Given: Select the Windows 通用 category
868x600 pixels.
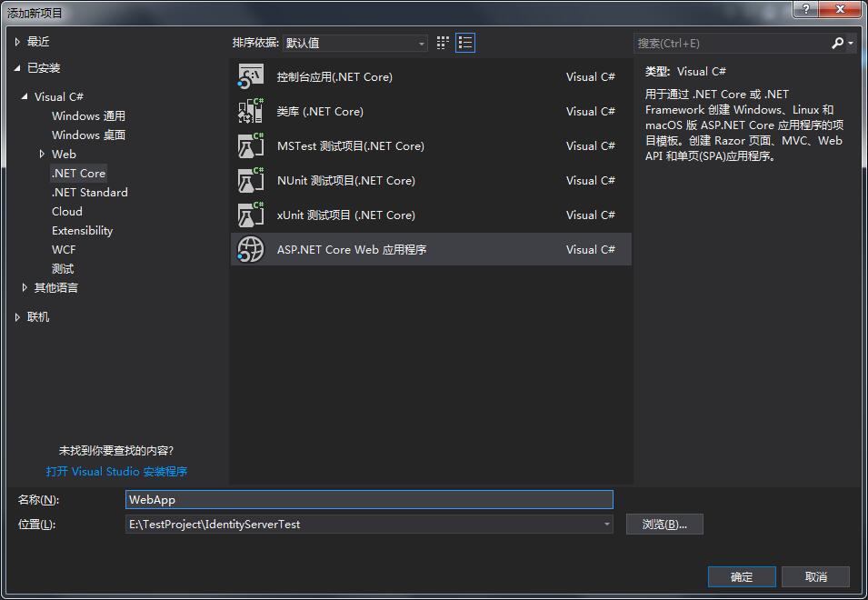Looking at the screenshot, I should tap(88, 115).
